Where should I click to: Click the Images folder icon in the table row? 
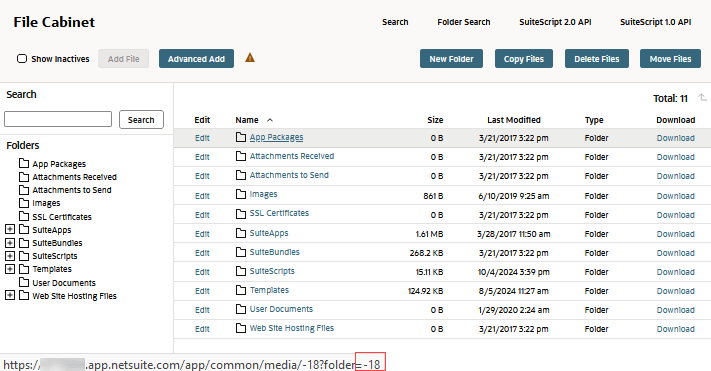(241, 194)
